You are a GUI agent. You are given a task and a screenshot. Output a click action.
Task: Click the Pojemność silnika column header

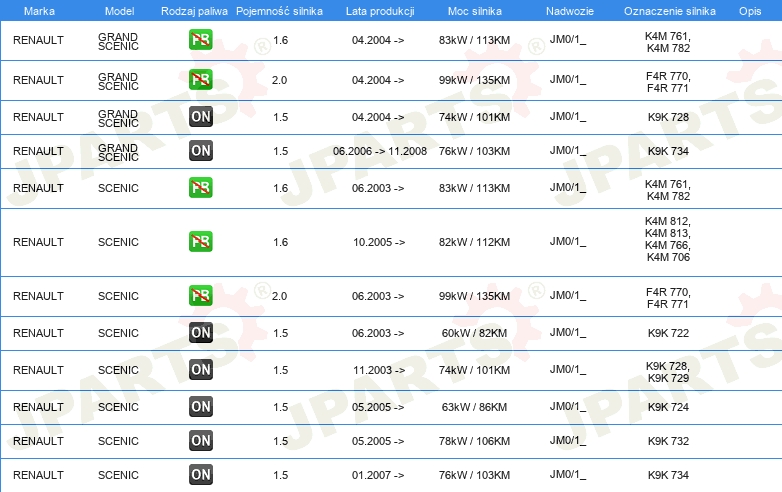click(279, 11)
